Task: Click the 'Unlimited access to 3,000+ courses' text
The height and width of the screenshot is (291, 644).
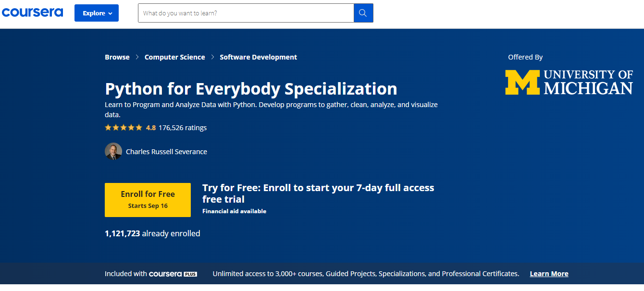Action: [366, 274]
